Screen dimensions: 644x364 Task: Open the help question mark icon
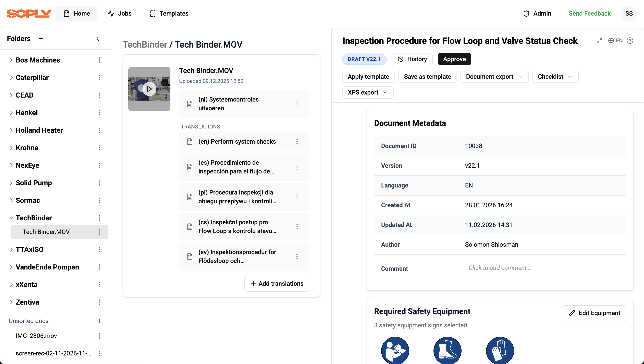point(630,41)
